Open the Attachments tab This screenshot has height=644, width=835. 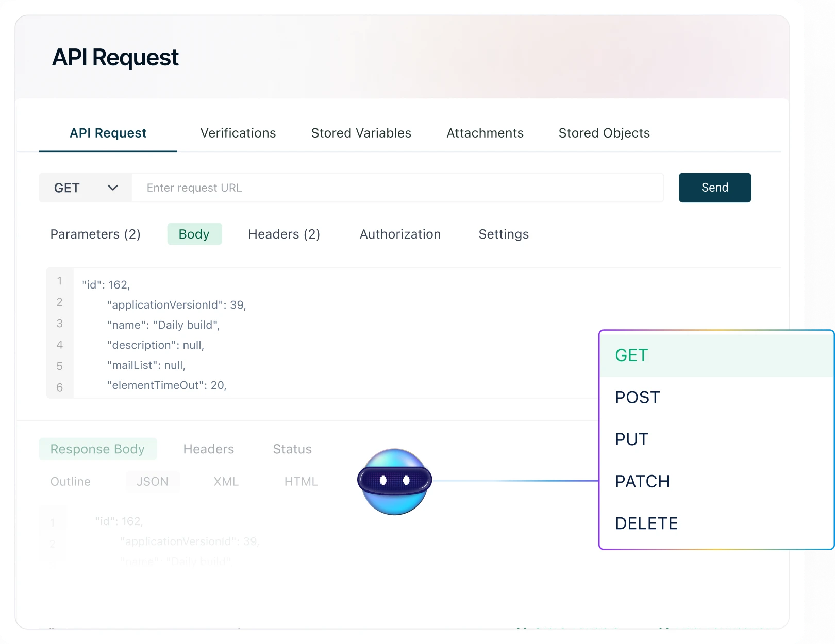coord(485,133)
